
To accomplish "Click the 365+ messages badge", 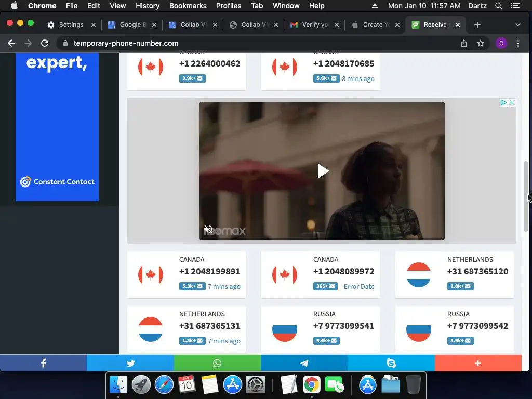I will (325, 286).
